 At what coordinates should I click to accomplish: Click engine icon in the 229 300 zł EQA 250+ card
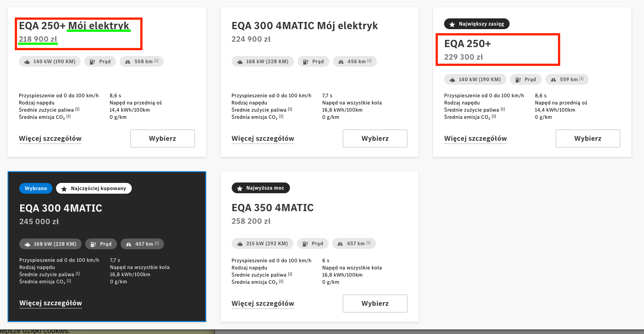pos(452,79)
